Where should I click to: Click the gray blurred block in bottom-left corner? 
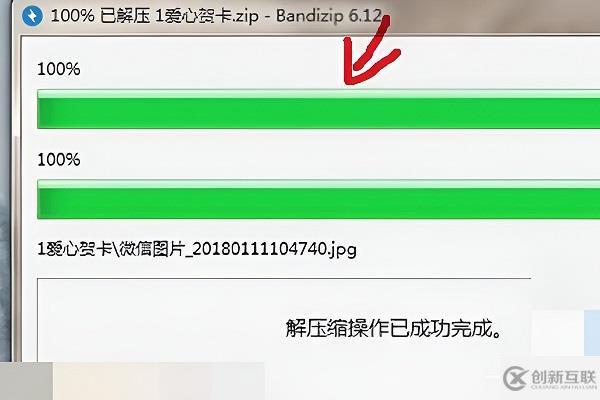(x=26, y=381)
